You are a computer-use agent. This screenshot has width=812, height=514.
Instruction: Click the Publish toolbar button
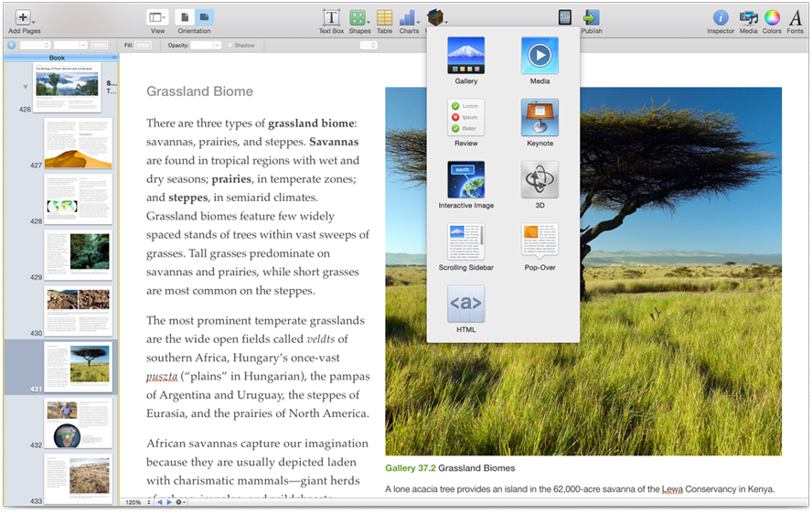591,17
